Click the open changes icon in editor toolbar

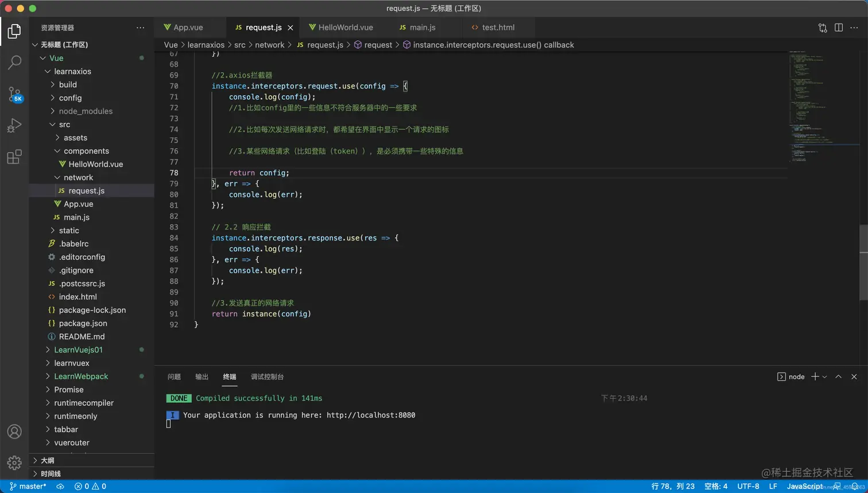823,28
